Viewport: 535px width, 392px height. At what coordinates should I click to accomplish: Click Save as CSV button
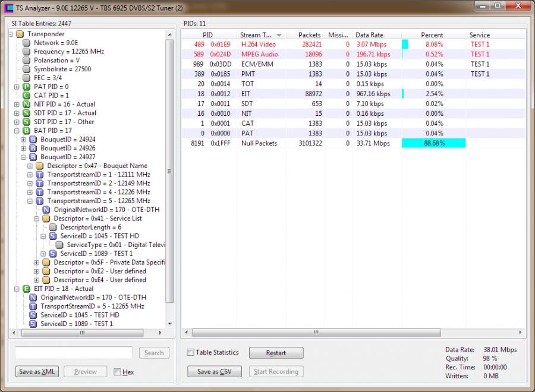(x=214, y=372)
